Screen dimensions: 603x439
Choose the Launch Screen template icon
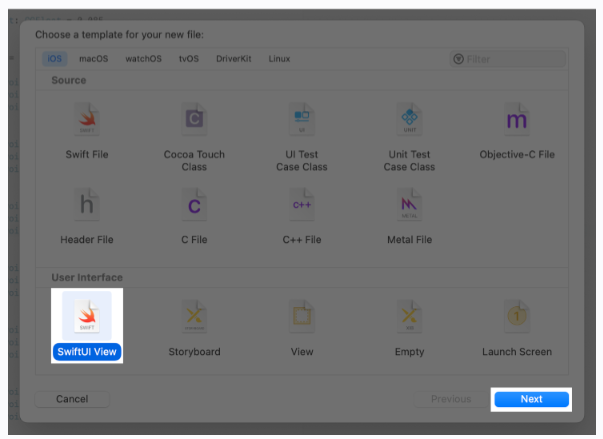pos(517,316)
